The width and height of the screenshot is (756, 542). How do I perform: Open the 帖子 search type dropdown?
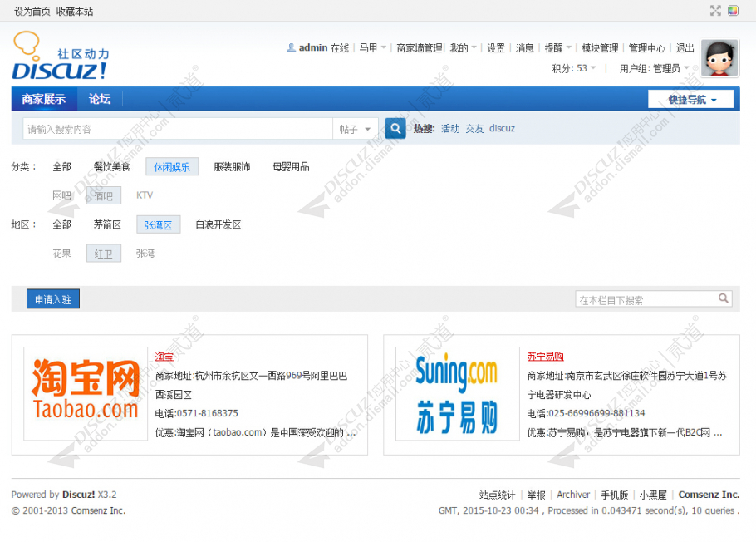[355, 129]
